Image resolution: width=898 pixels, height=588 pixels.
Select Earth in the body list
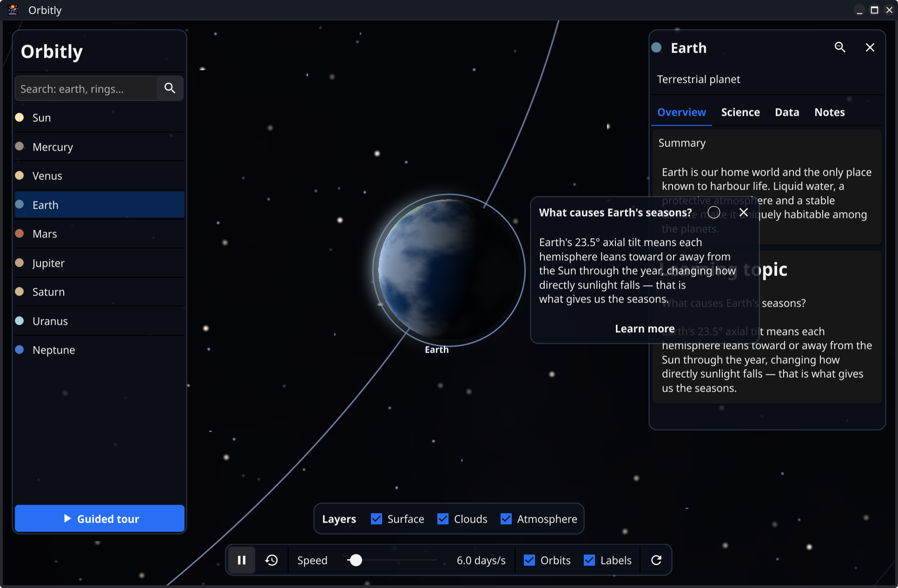[99, 205]
